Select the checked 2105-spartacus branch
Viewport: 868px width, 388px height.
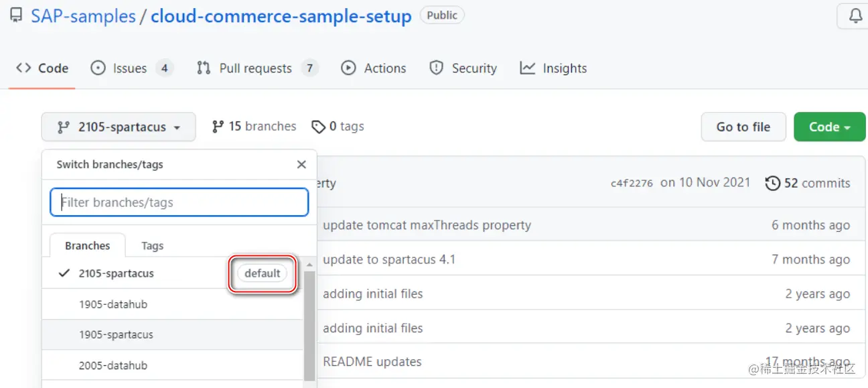click(x=116, y=273)
